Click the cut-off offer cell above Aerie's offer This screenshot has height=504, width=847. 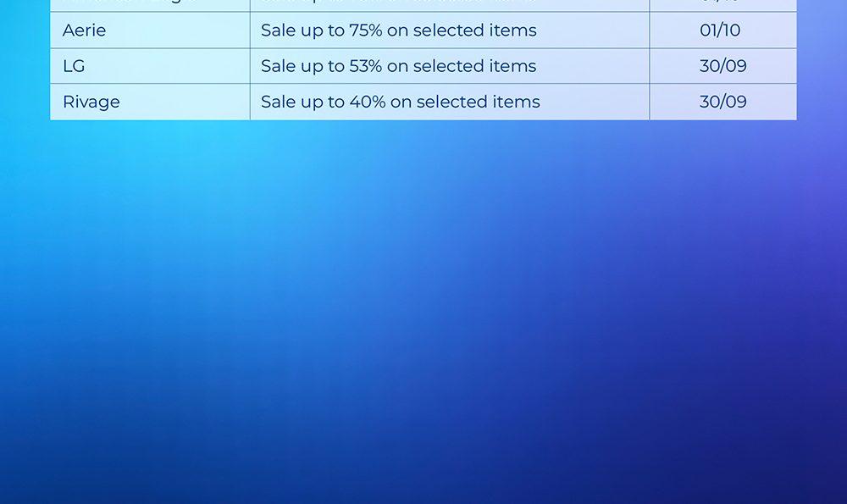pyautogui.click(x=449, y=4)
